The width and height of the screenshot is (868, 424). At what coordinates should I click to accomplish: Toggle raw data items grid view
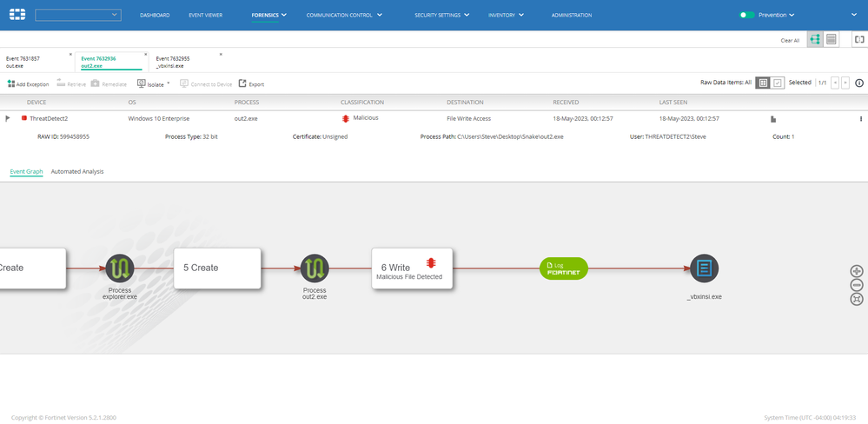click(x=763, y=83)
